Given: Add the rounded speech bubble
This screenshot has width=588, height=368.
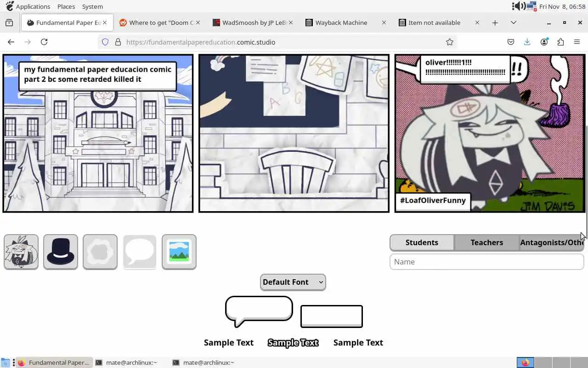Looking at the screenshot, I should (x=259, y=311).
